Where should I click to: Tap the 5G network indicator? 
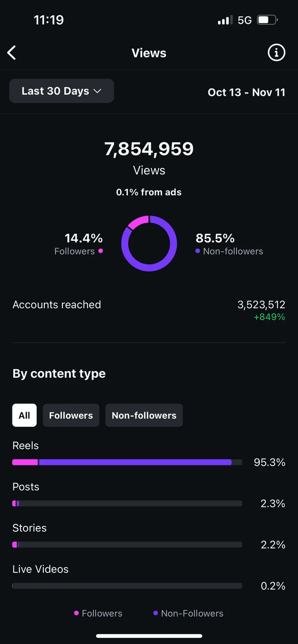[x=245, y=20]
